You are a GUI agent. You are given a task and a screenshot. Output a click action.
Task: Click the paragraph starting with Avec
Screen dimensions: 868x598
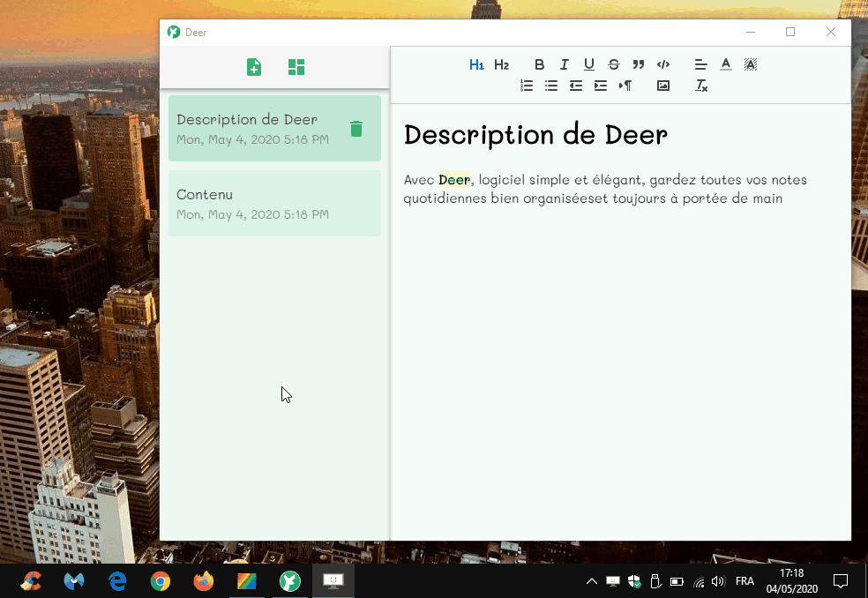(605, 189)
